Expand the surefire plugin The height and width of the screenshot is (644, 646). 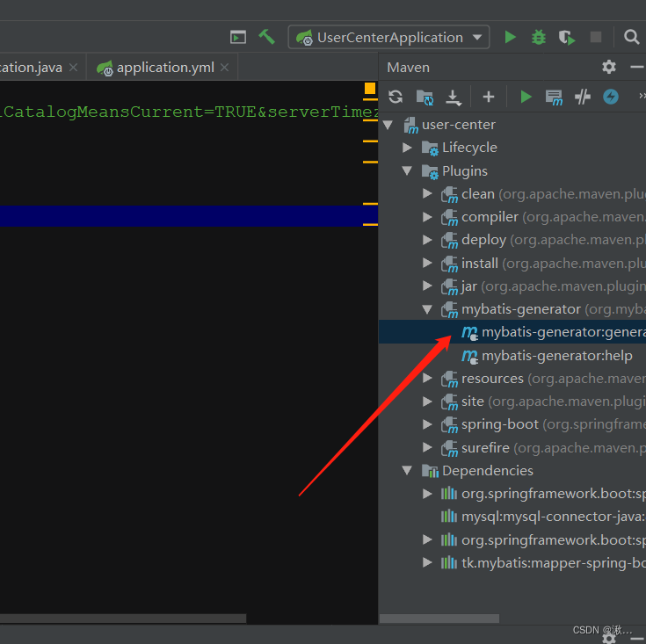427,447
